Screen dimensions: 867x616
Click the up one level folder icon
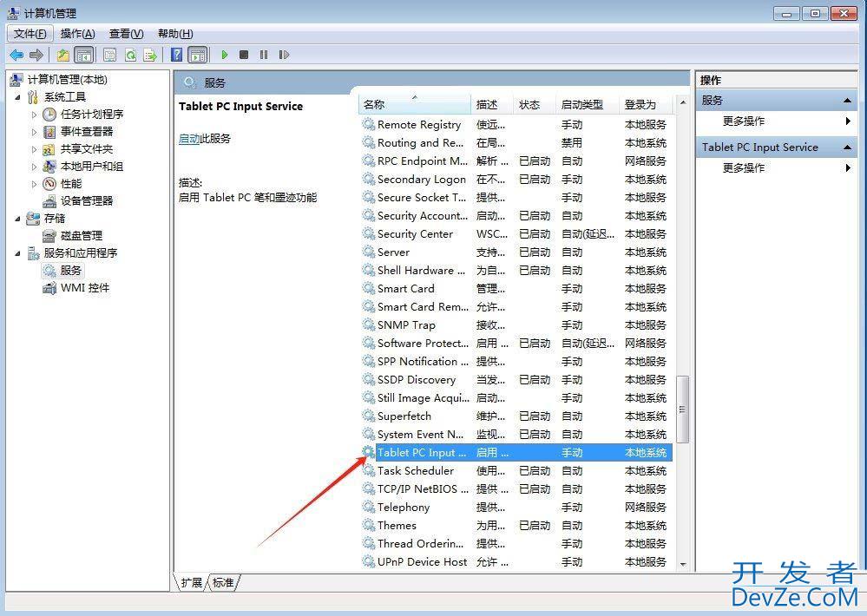(63, 55)
